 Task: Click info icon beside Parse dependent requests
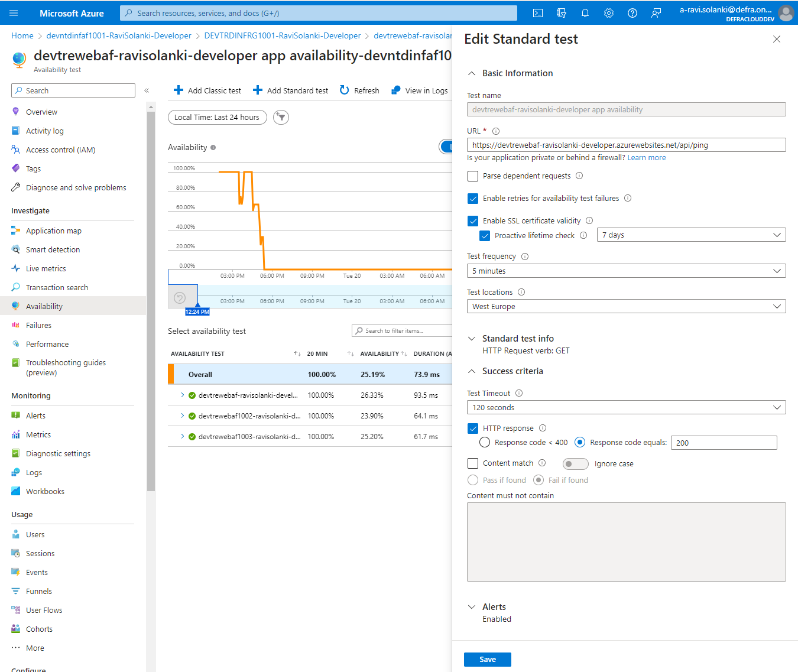click(x=579, y=176)
